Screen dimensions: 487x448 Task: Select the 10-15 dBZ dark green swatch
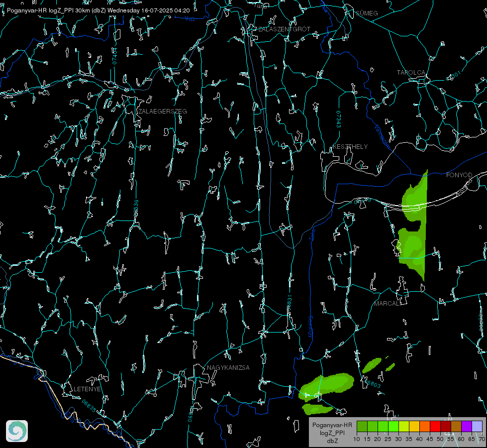coord(362,426)
